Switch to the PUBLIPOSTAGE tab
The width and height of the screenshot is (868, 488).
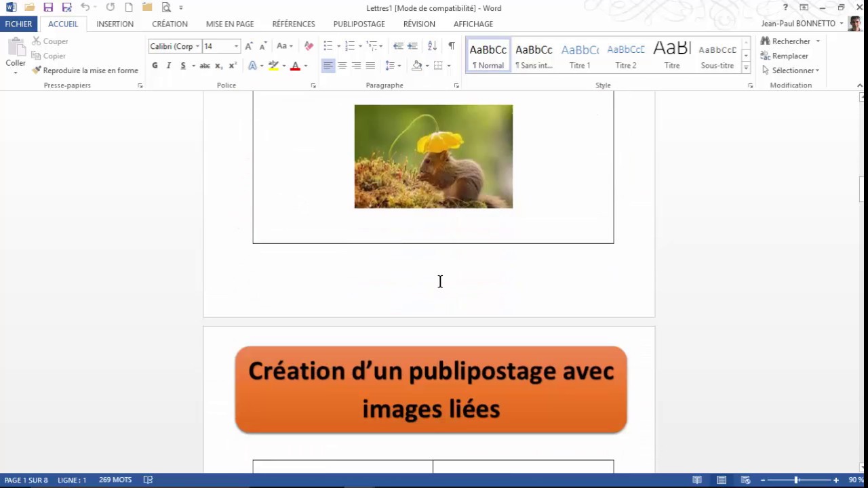coord(359,24)
